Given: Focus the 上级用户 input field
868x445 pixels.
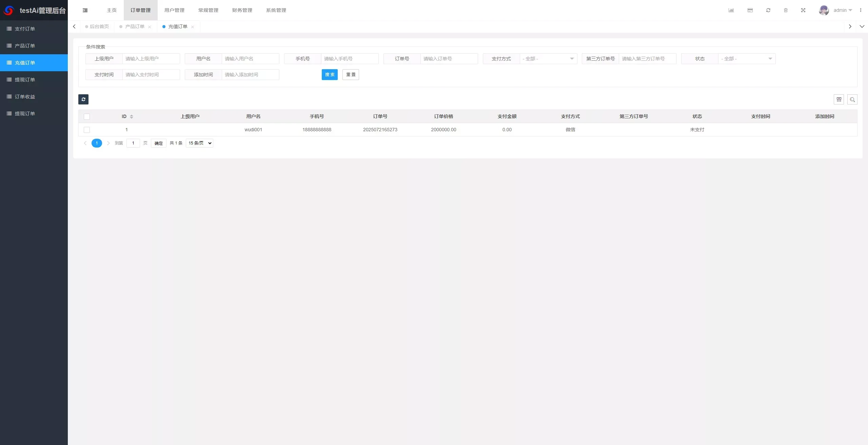Looking at the screenshot, I should click(151, 59).
